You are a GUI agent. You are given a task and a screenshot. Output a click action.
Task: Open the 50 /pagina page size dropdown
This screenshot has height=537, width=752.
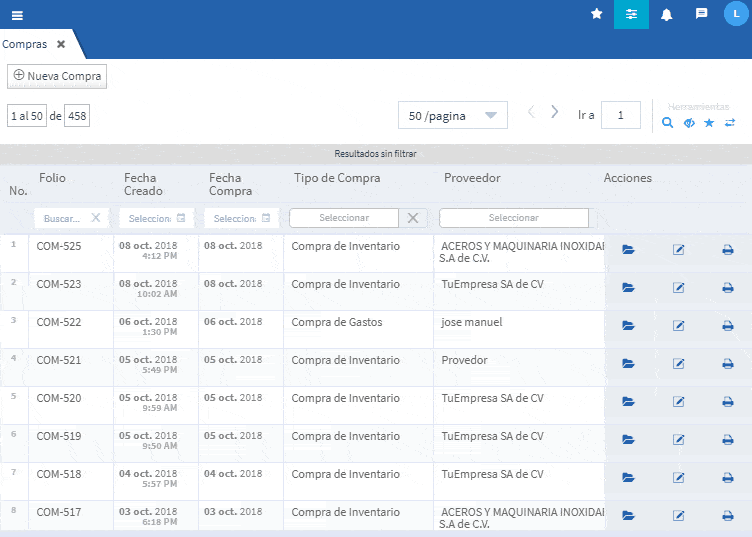(453, 115)
